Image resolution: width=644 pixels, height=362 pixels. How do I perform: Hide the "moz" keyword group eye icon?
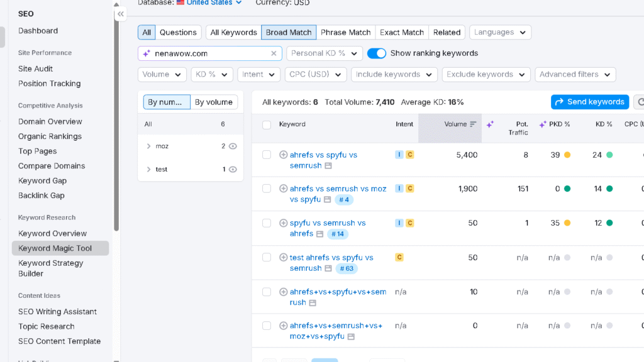pos(232,146)
